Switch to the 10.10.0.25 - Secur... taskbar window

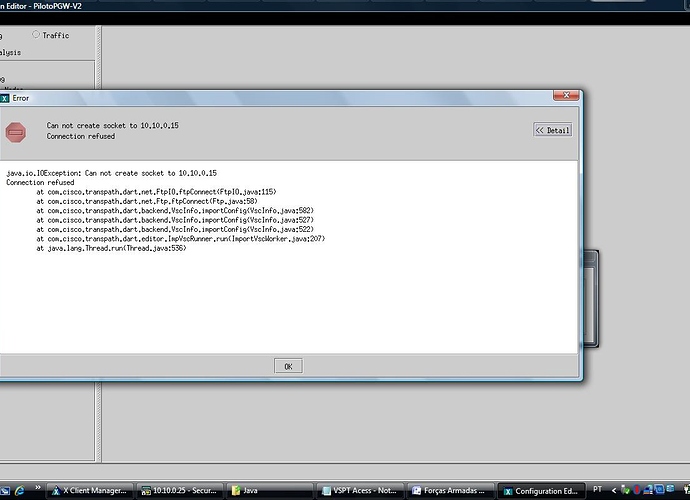(x=180, y=490)
